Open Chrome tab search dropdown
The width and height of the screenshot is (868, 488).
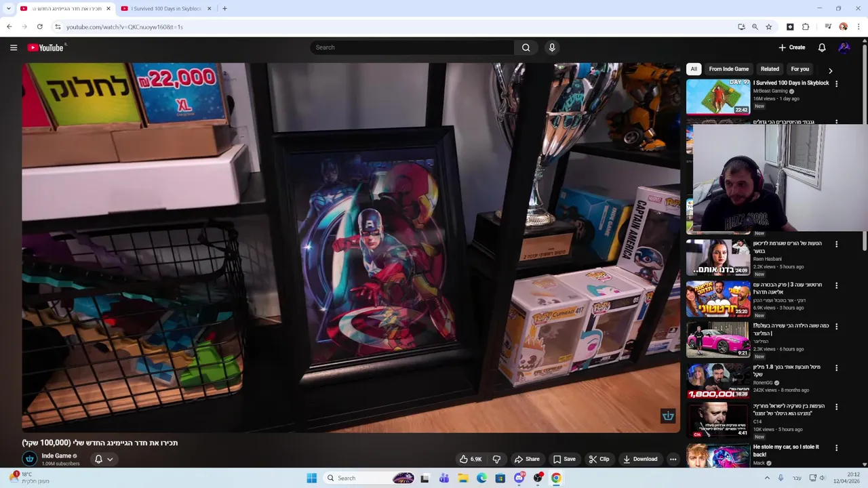coord(8,8)
